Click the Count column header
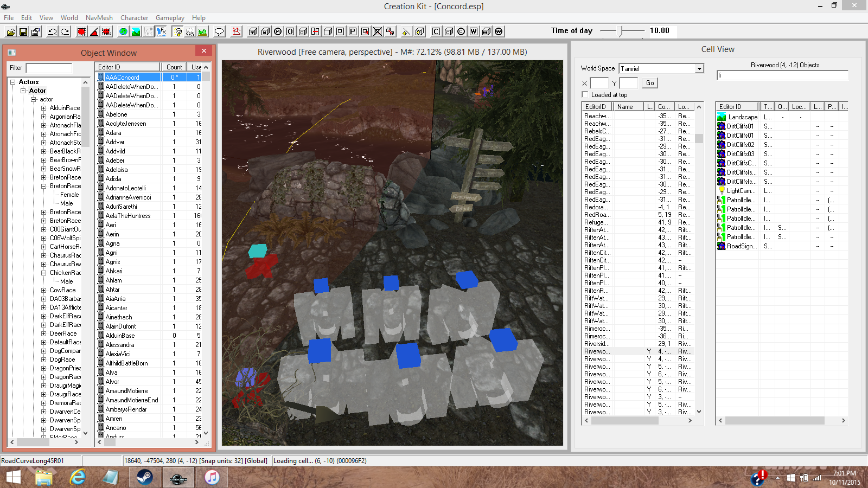The height and width of the screenshot is (488, 868). point(174,67)
